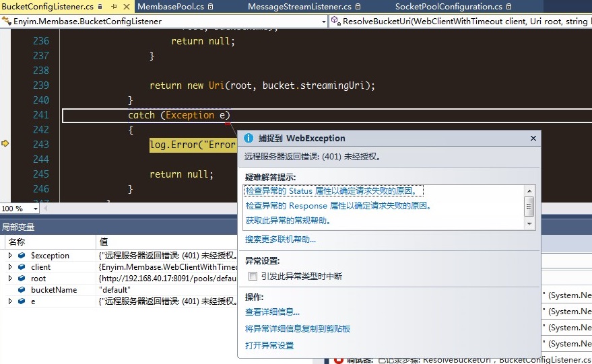Click the class icon in the type dropdown
The image size is (592, 364).
[7, 21]
